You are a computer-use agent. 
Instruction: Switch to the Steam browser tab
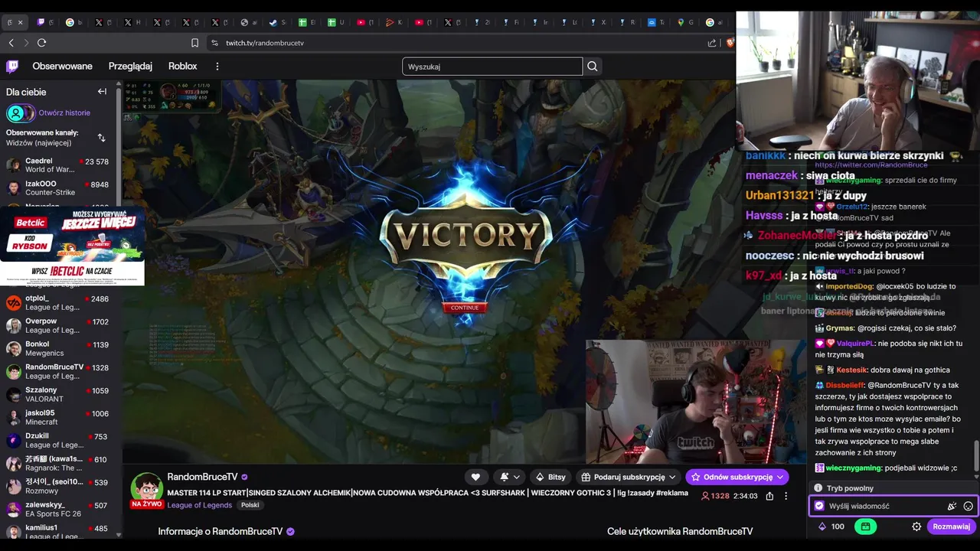coord(276,22)
